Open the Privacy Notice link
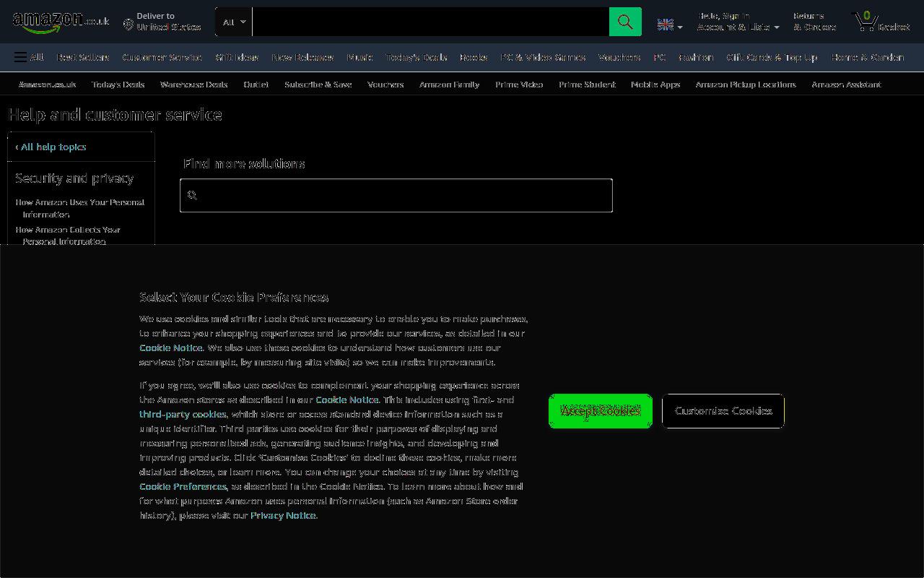The width and height of the screenshot is (924, 578). (x=283, y=515)
